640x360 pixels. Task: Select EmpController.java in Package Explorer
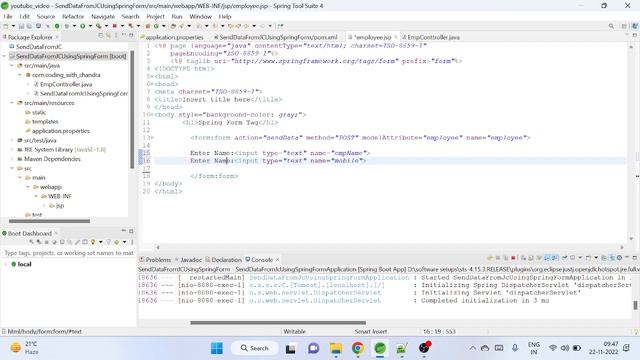tap(66, 84)
